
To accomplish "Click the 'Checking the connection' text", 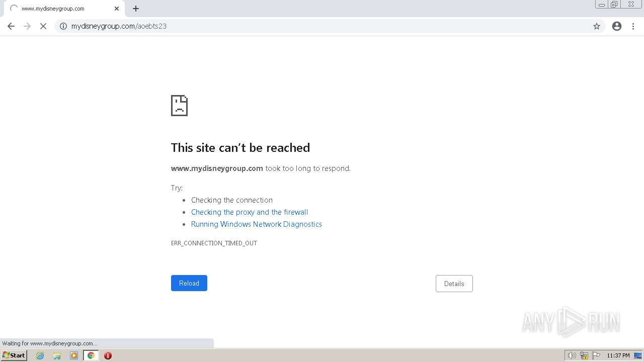I will [x=232, y=200].
